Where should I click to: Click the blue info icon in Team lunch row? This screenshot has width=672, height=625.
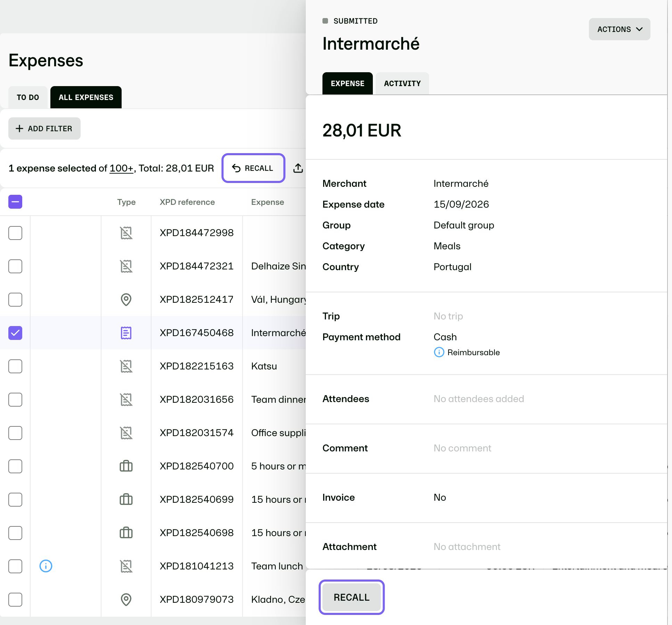pyautogui.click(x=46, y=566)
